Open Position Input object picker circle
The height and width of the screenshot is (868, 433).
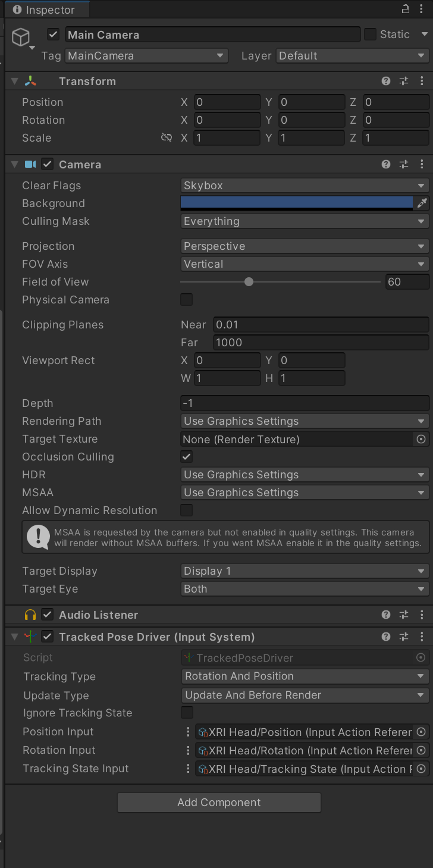[x=421, y=732]
